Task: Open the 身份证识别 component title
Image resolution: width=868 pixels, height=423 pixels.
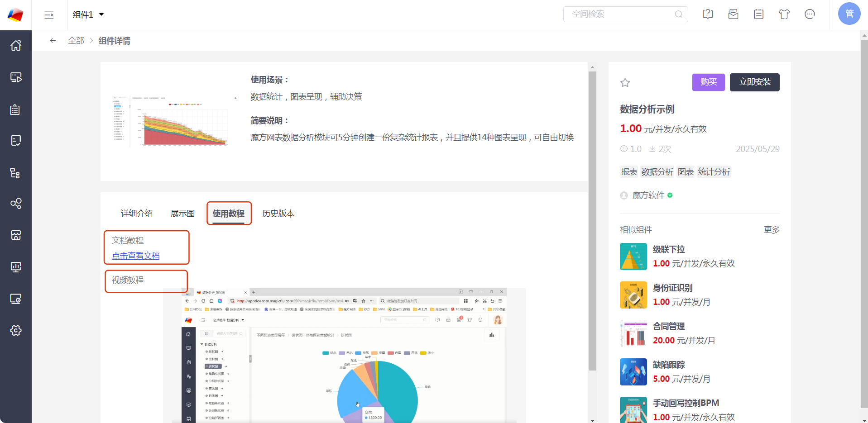Action: (x=672, y=288)
